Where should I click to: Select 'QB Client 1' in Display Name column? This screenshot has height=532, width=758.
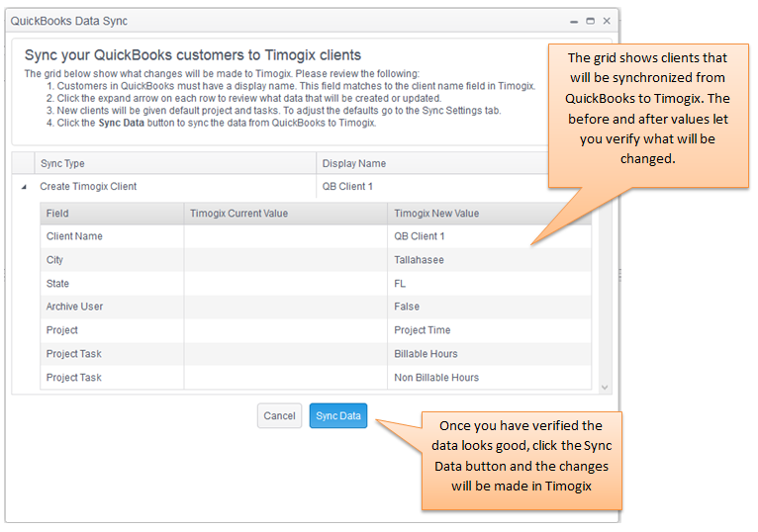[x=432, y=186]
